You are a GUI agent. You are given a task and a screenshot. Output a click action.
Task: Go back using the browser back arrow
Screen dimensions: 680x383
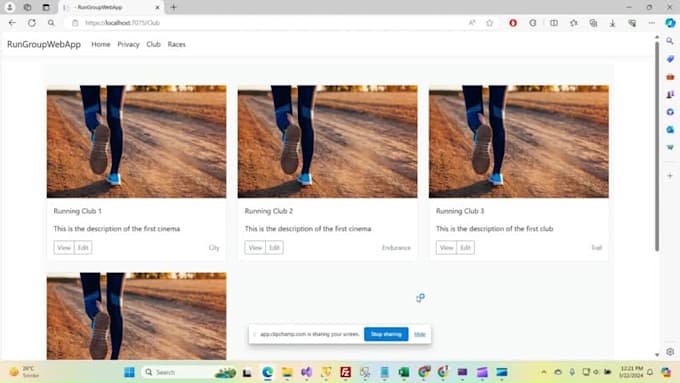click(x=12, y=23)
